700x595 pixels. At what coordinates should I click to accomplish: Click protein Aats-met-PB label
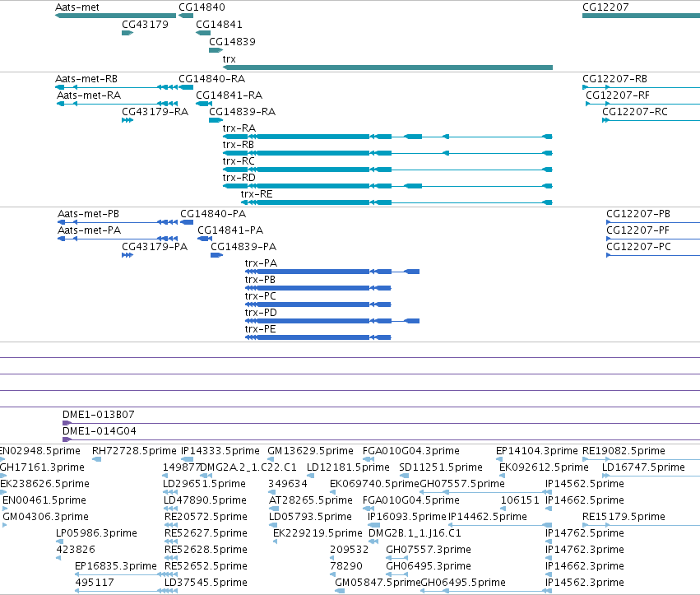(88, 213)
